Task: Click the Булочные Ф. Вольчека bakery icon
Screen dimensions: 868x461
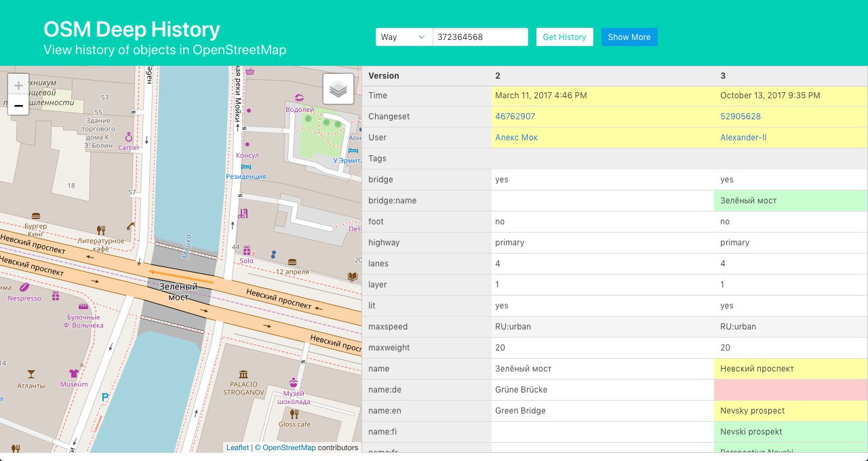Action: (83, 306)
